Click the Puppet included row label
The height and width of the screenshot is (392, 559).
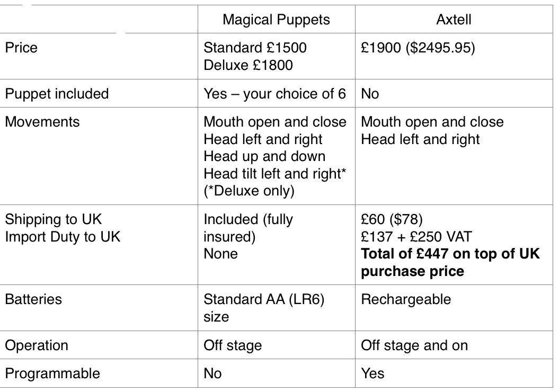pyautogui.click(x=57, y=94)
